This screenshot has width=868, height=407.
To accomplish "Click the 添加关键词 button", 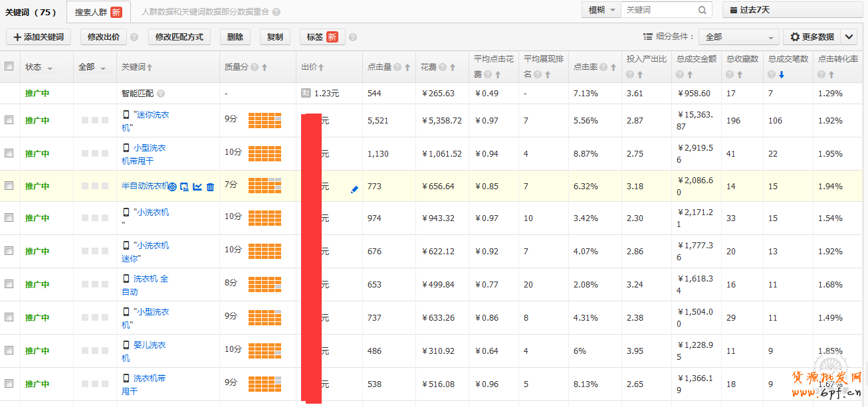I will point(39,37).
